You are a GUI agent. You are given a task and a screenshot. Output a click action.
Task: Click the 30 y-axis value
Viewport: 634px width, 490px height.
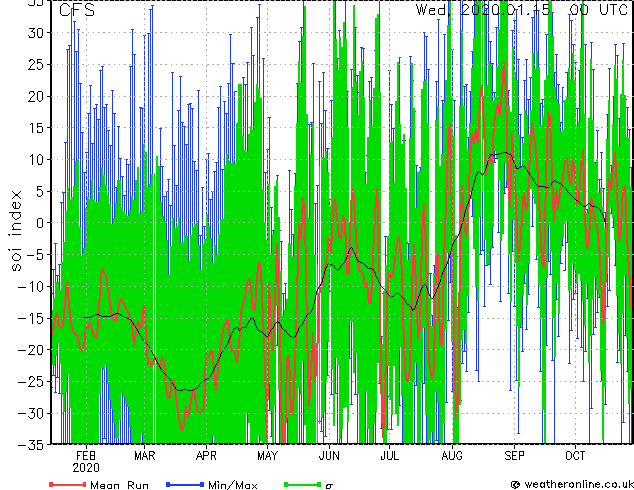36,33
